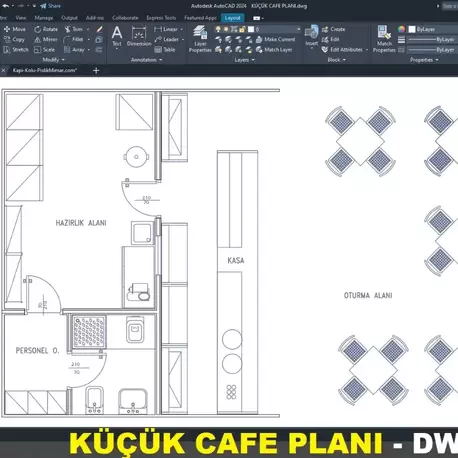
Task: Click the Match Layer tool
Action: click(274, 50)
